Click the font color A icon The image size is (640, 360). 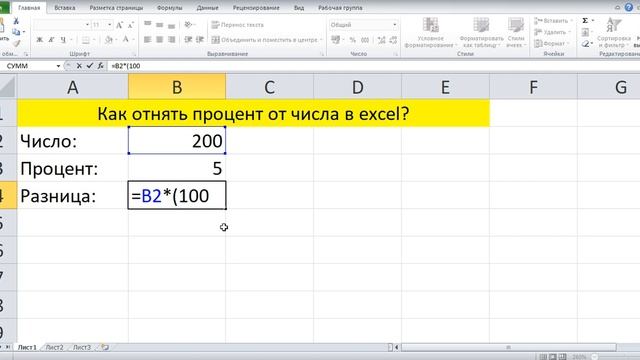[x=126, y=39]
